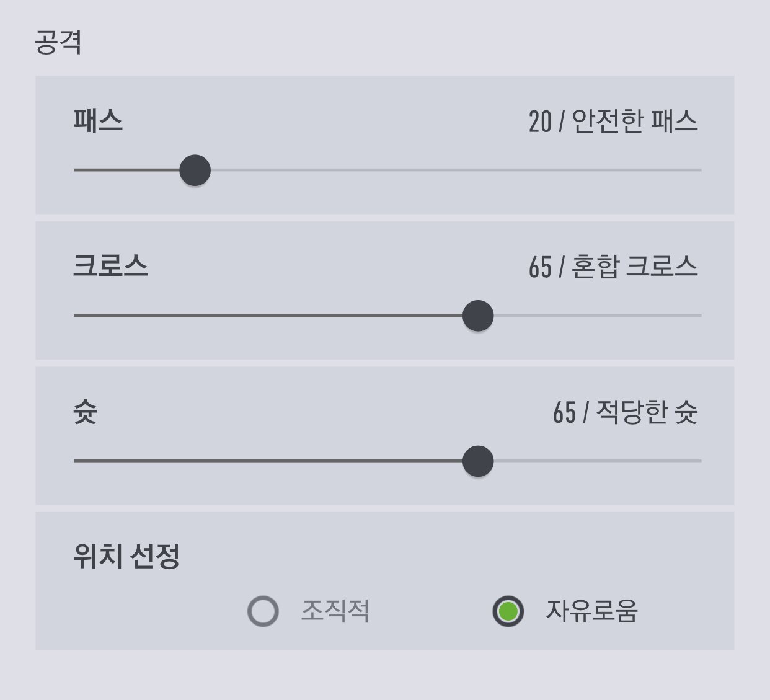Click the filled track of the 슛 slider
Screen dimensions: 770x700
click(267, 461)
